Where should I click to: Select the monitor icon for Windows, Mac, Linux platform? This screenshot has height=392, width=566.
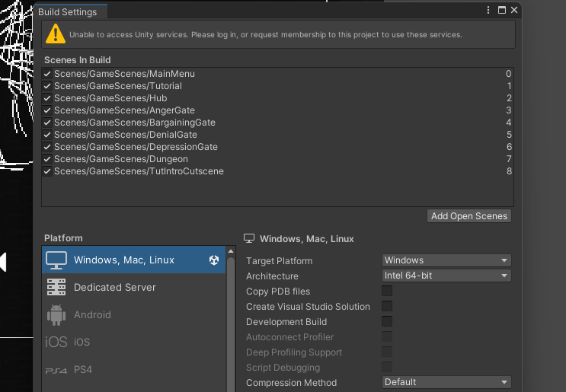[x=56, y=260]
